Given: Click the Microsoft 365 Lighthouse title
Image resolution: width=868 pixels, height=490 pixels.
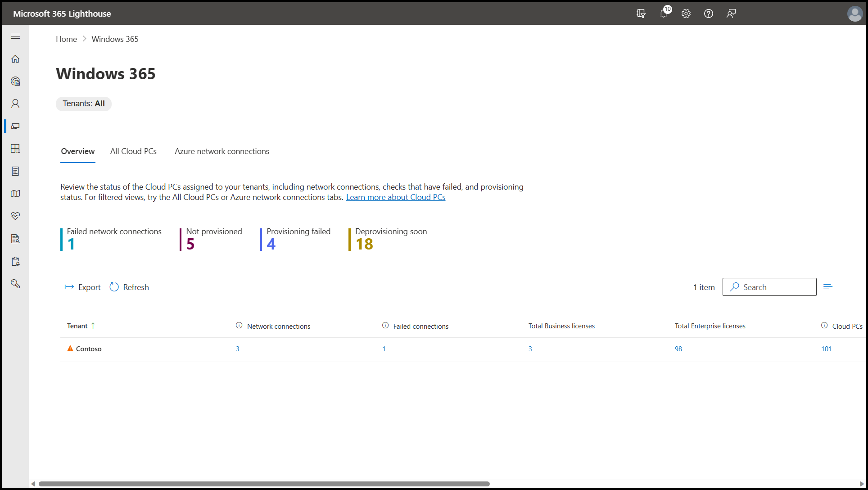Looking at the screenshot, I should tap(62, 14).
